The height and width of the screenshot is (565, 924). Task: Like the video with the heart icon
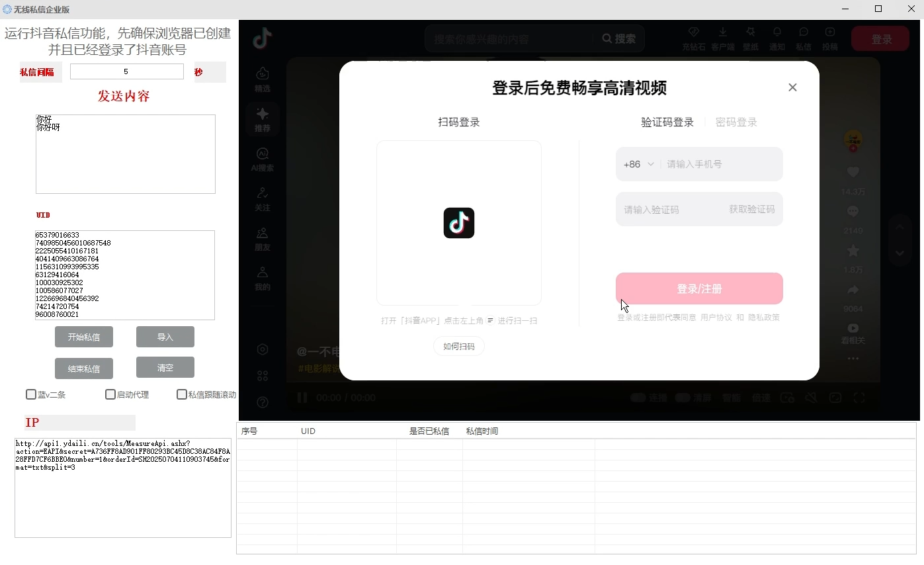pos(853,172)
